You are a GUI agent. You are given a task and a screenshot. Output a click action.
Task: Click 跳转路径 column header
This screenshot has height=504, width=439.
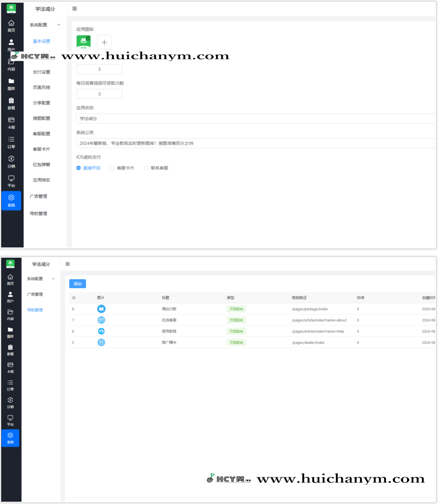(x=299, y=298)
